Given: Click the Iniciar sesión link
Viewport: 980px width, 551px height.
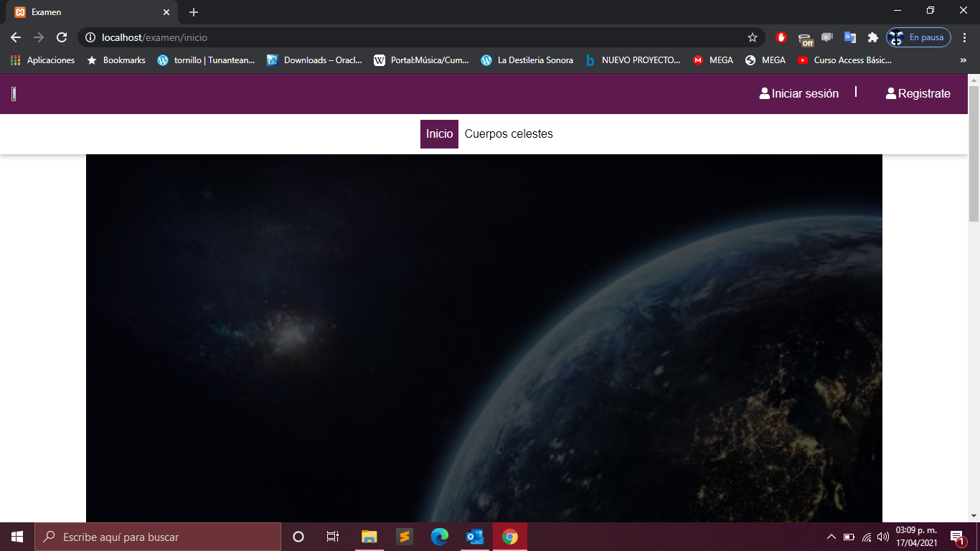Looking at the screenshot, I should [x=798, y=94].
